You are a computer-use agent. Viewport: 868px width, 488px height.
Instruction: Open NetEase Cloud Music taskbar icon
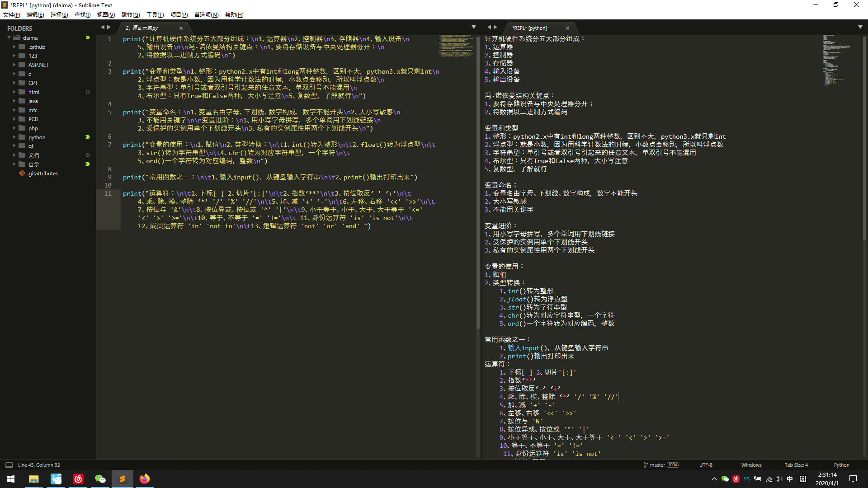78,479
